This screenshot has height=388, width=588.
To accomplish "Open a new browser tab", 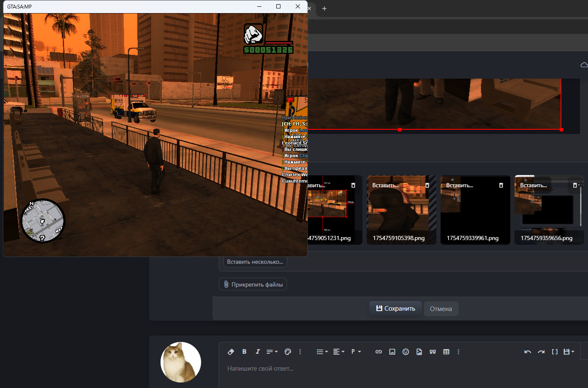I will tap(324, 8).
